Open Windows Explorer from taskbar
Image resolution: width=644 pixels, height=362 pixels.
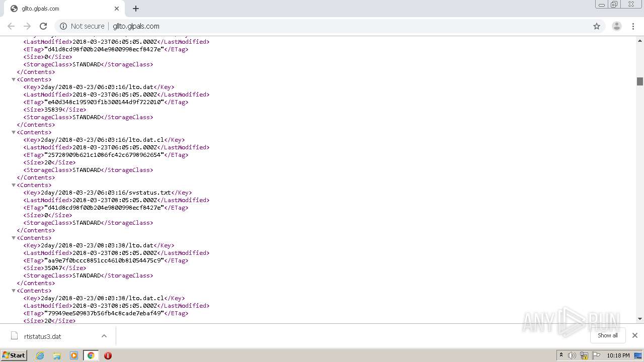coord(57,355)
